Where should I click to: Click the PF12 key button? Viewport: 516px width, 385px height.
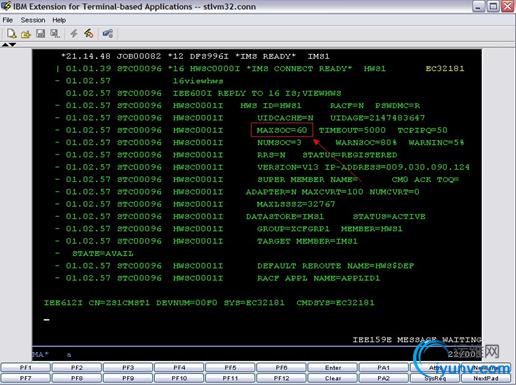[282, 378]
